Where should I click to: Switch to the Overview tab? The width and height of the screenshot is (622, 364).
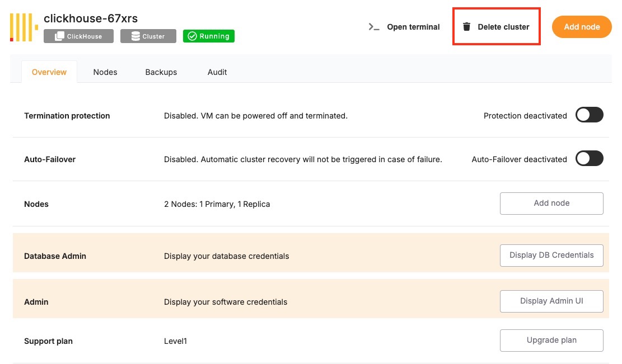pyautogui.click(x=49, y=72)
